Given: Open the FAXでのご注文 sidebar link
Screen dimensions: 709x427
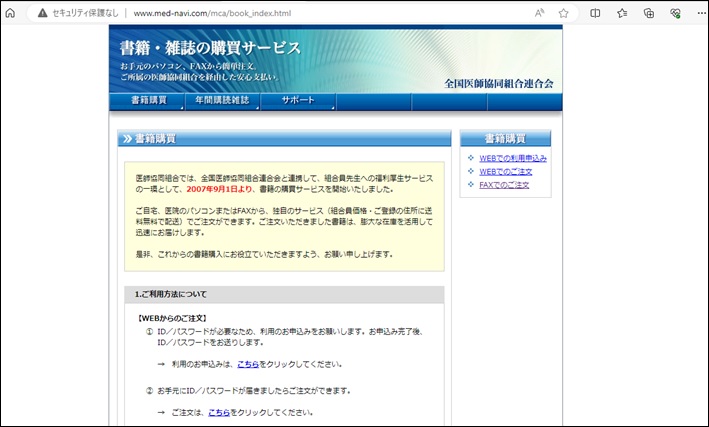Looking at the screenshot, I should point(504,185).
